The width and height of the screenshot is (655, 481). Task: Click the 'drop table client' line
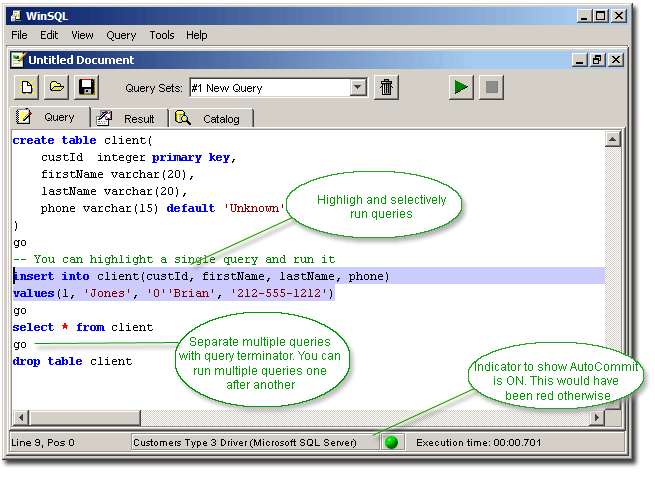pos(72,361)
